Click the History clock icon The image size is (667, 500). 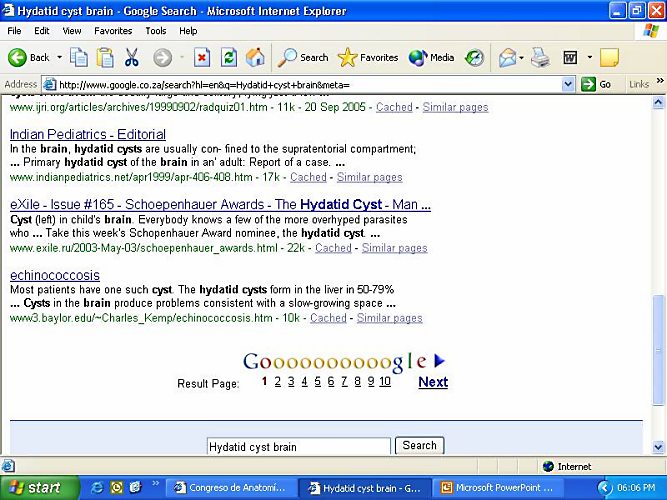pos(474,57)
